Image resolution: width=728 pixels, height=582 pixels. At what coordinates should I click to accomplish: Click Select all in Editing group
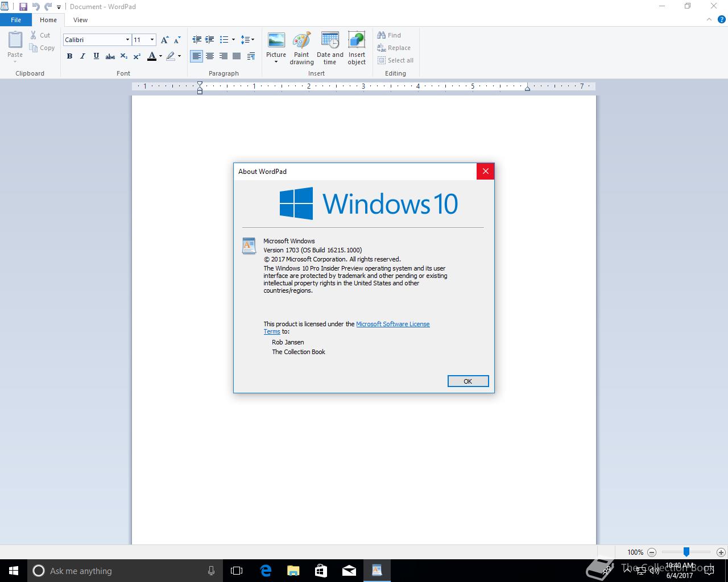395,60
